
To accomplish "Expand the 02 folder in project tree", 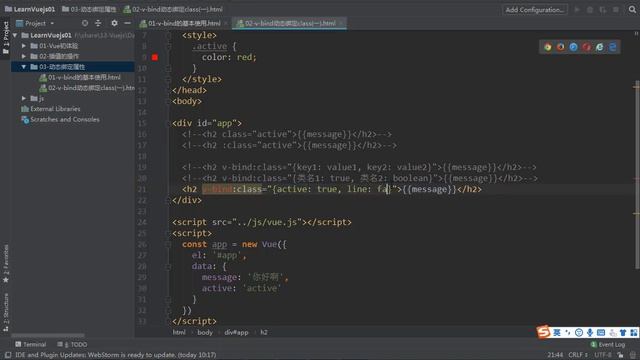I will (24, 56).
